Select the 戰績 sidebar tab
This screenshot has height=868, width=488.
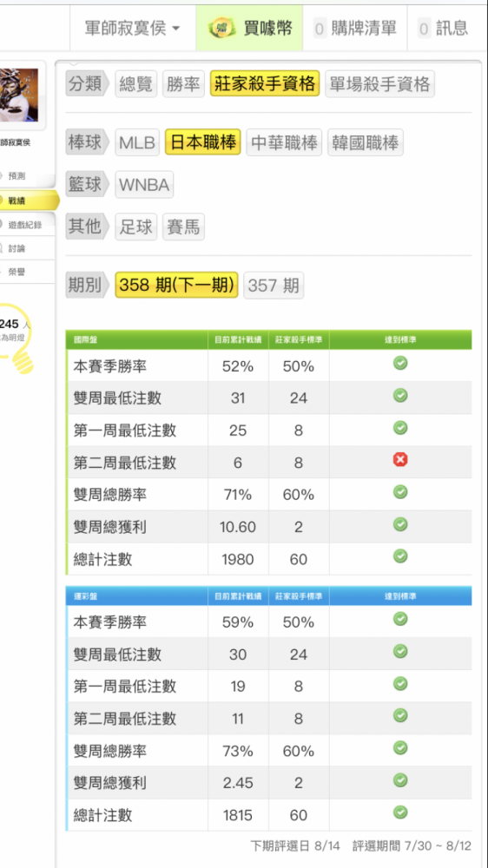pos(28,201)
